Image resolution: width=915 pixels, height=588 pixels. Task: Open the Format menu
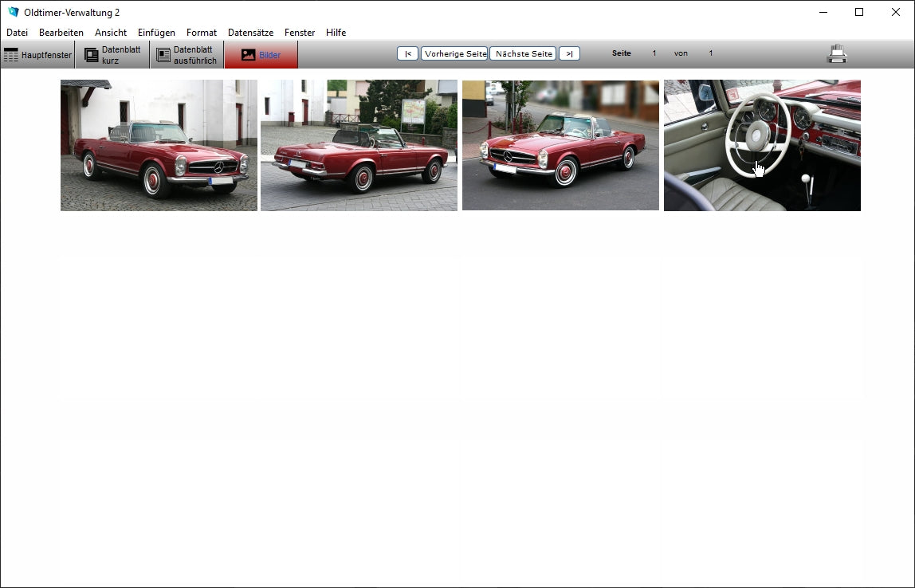pos(201,33)
